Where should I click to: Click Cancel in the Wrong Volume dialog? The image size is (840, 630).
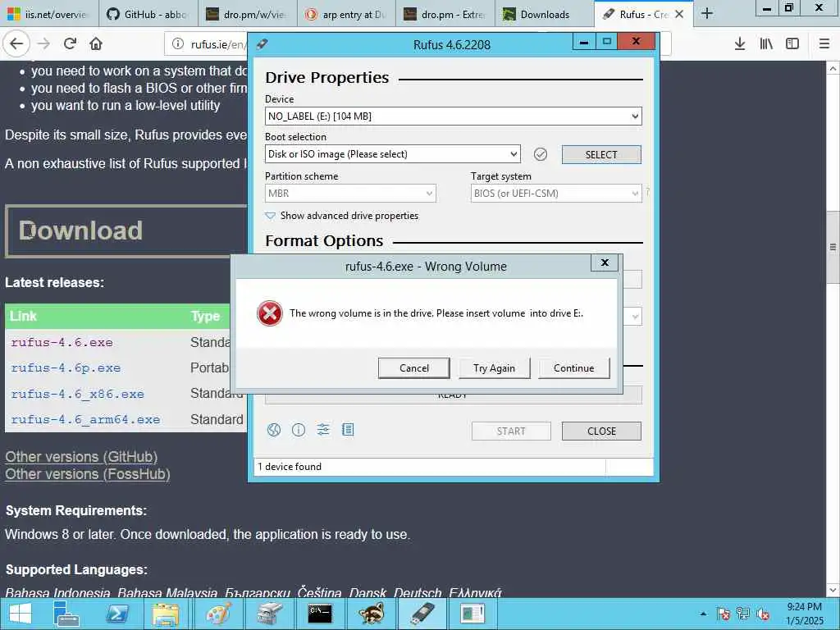pos(413,368)
